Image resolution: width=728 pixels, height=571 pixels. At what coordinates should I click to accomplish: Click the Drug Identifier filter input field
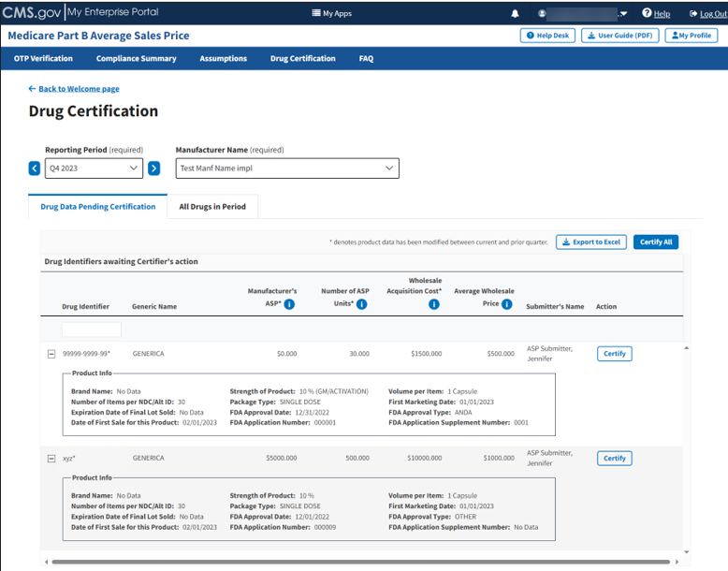[91, 329]
